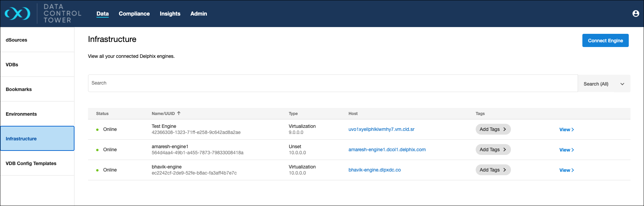The width and height of the screenshot is (644, 206).
Task: Select VDBs in the sidebar
Action: coord(37,64)
